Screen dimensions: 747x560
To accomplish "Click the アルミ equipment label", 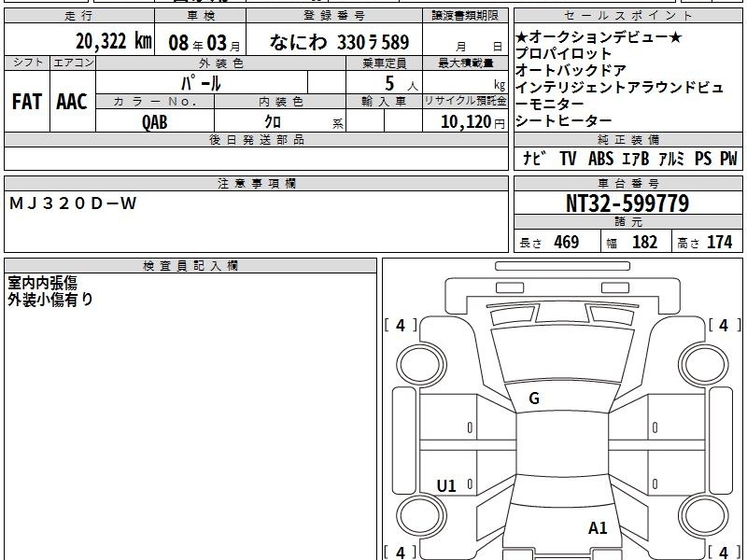I will pos(671,159).
